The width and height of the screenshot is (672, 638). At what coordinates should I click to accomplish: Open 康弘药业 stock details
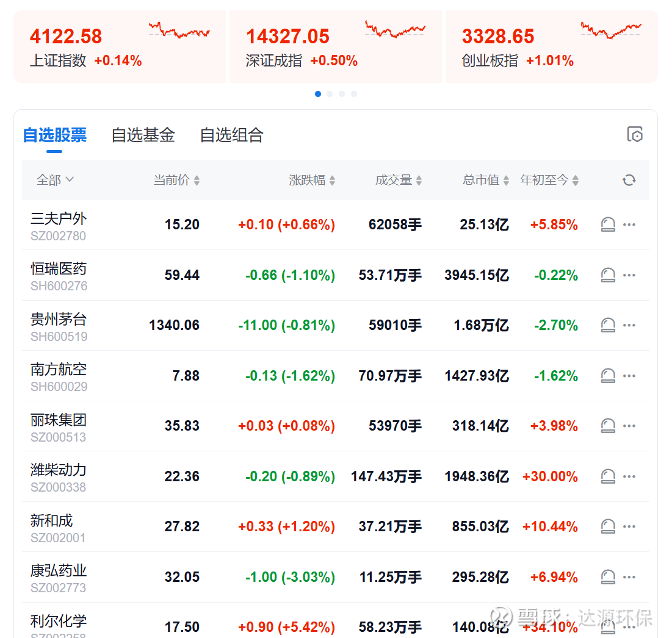58,571
